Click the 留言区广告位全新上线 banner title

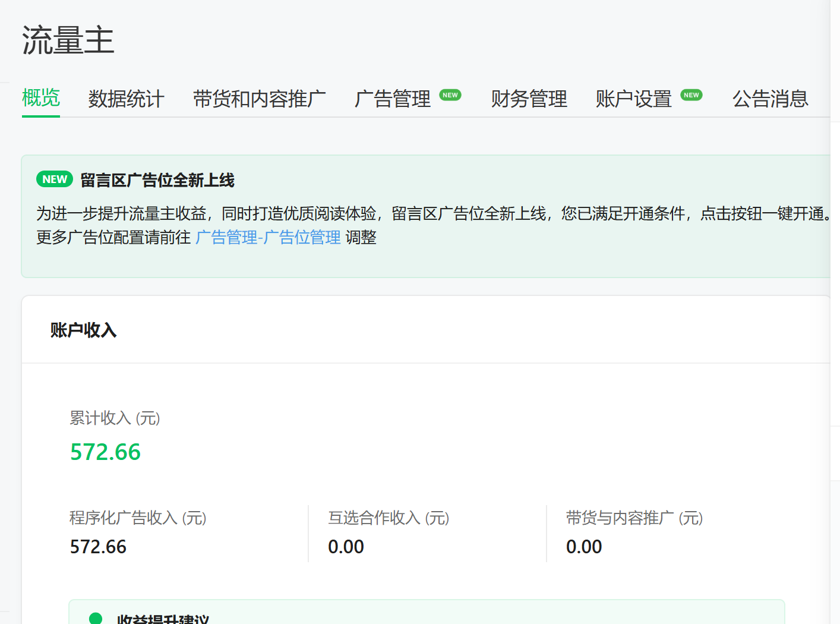click(x=157, y=180)
